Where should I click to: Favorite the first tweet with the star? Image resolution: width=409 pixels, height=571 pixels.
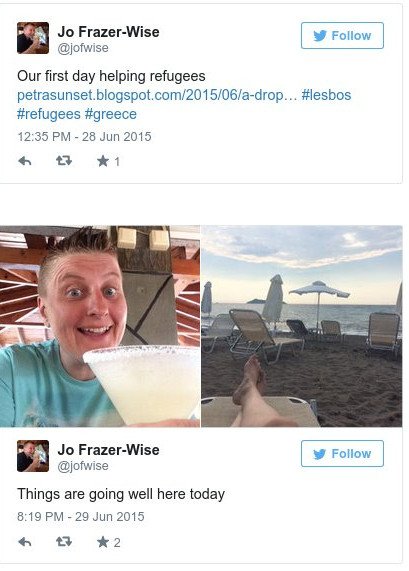pyautogui.click(x=103, y=161)
